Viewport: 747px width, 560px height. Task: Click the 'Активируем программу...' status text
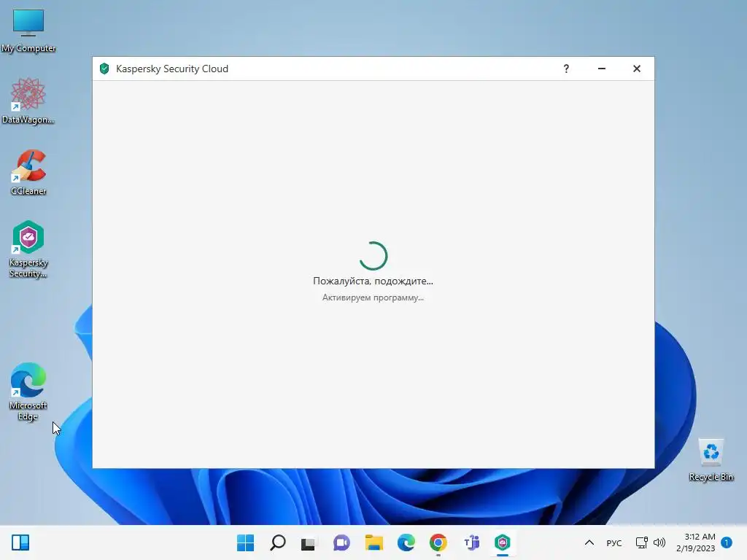(373, 297)
